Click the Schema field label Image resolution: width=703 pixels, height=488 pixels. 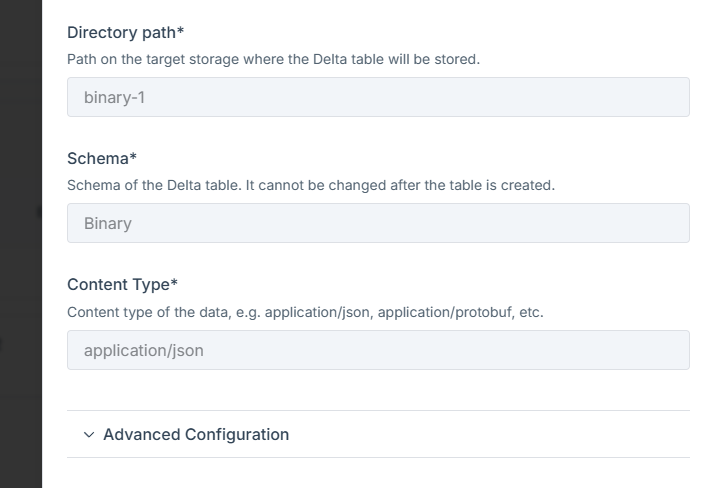(98, 159)
